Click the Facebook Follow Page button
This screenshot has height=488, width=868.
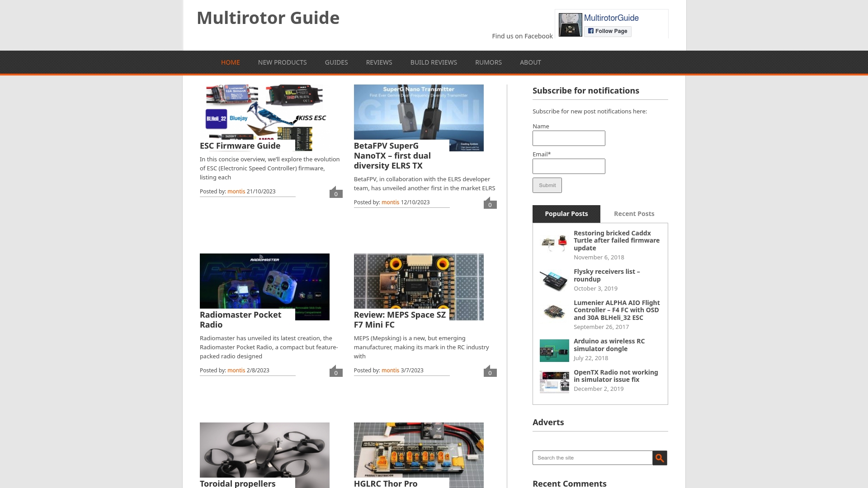(608, 31)
